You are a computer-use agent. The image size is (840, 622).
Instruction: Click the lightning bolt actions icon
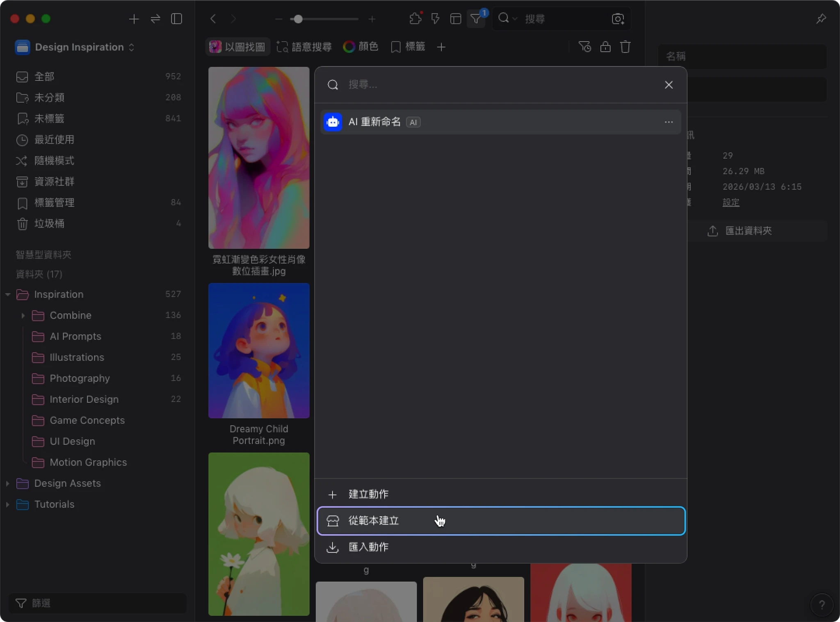pos(435,19)
